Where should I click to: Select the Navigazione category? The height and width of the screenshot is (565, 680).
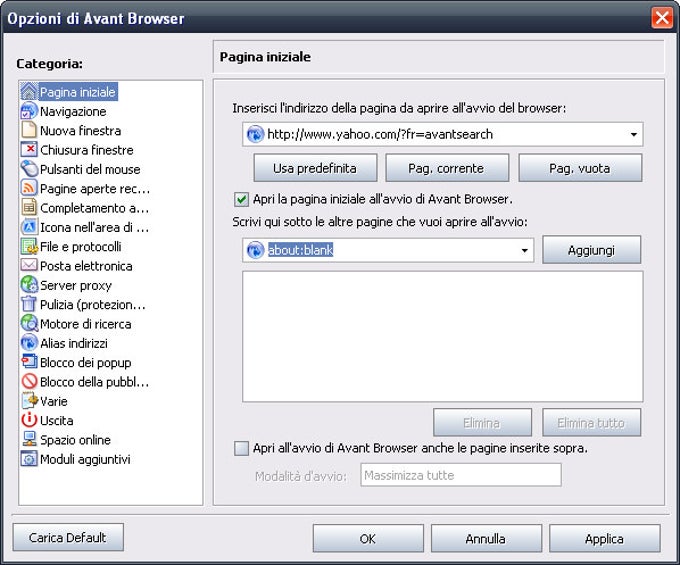point(73,111)
